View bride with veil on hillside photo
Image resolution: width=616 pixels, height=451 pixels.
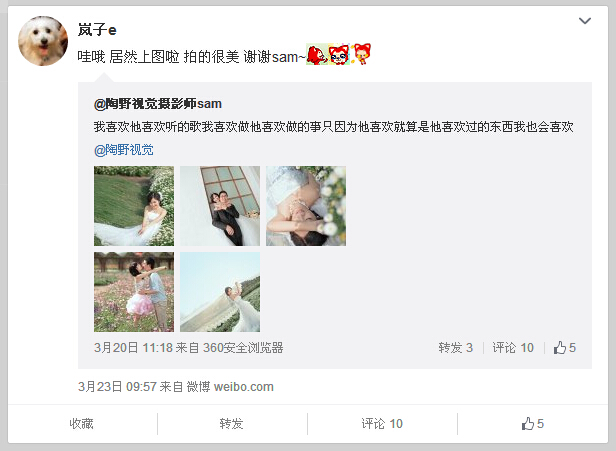pyautogui.click(x=220, y=292)
